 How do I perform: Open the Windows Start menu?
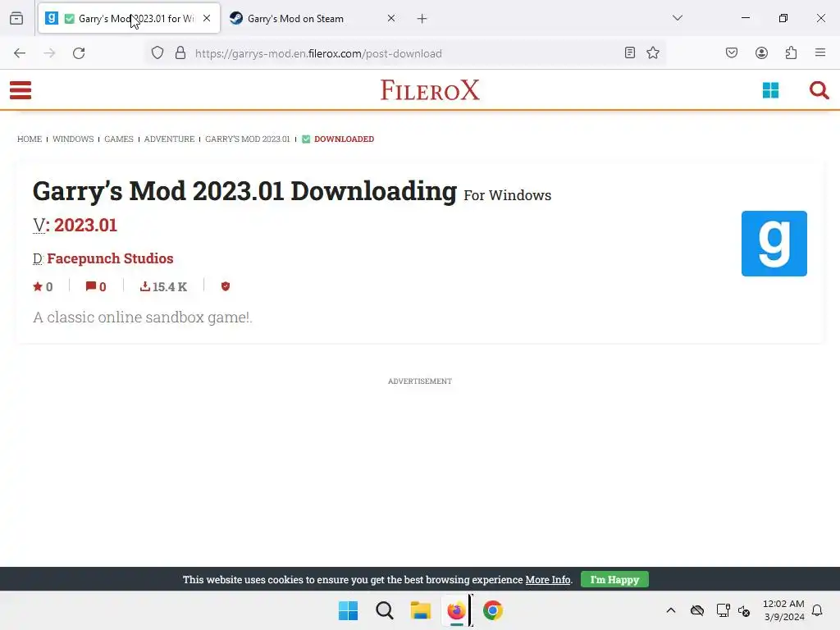click(348, 610)
